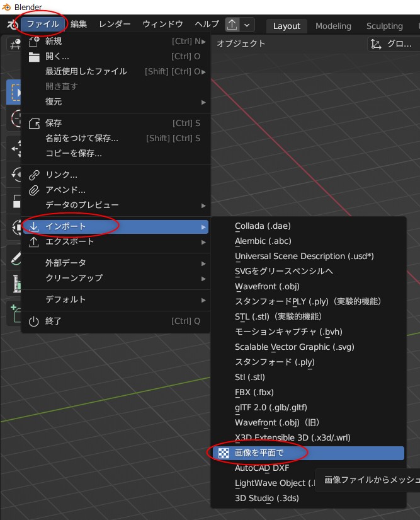Expand the dropdown beside upload icon
The height and width of the screenshot is (520, 420).
pos(247,25)
